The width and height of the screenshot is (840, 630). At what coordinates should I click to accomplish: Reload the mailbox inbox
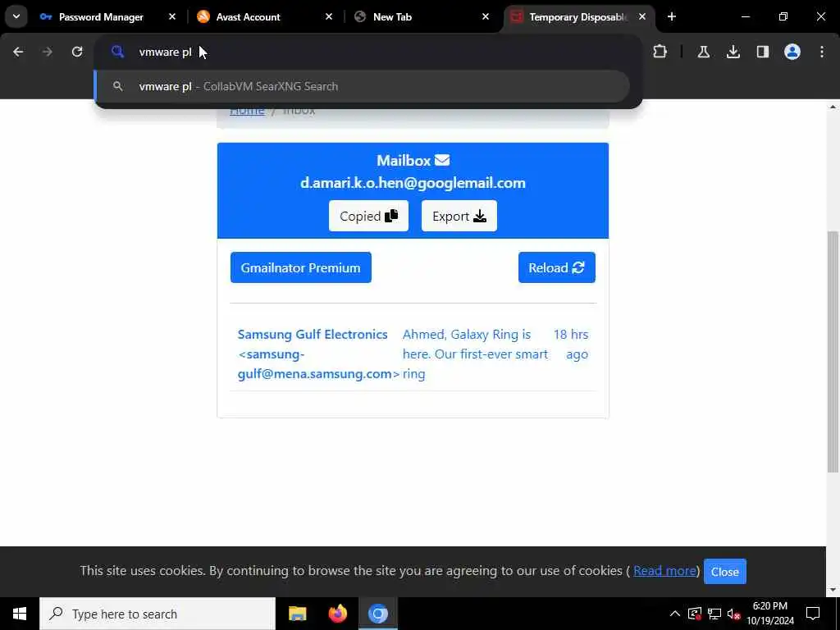pos(557,267)
